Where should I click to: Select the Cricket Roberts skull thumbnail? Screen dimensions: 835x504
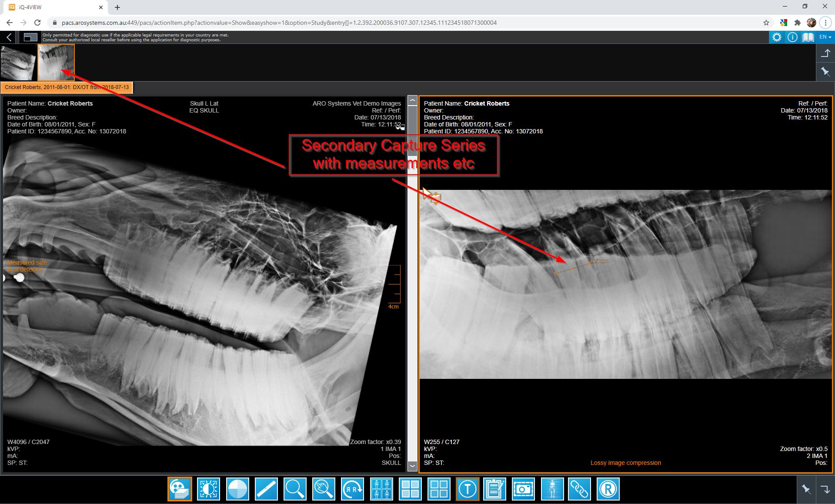(x=56, y=62)
